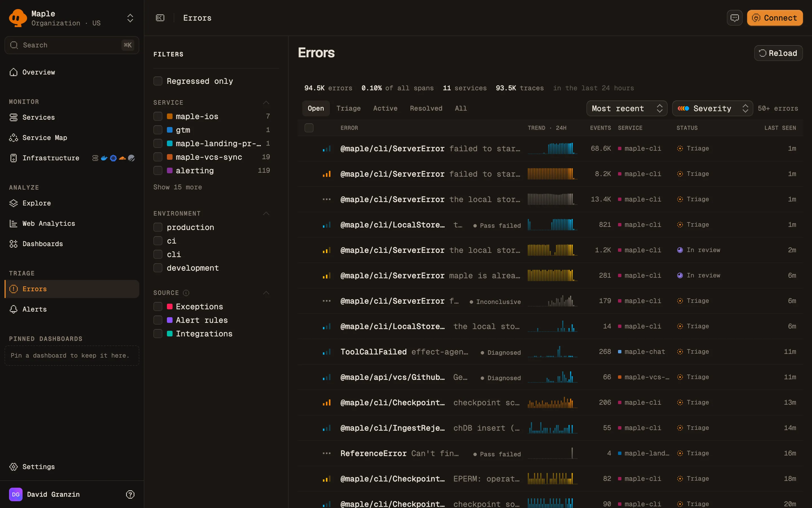812x508 pixels.
Task: Go to Overview in sidebar
Action: coord(72,72)
